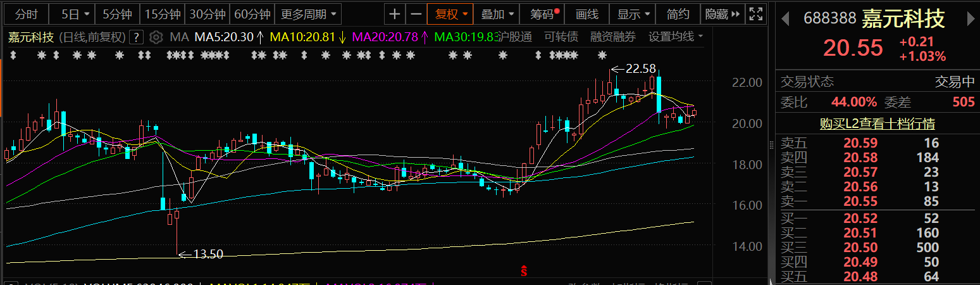Viewport: 980px width, 285px height.
Task: Open indicator settings gear next to MA
Action: pyautogui.click(x=156, y=37)
